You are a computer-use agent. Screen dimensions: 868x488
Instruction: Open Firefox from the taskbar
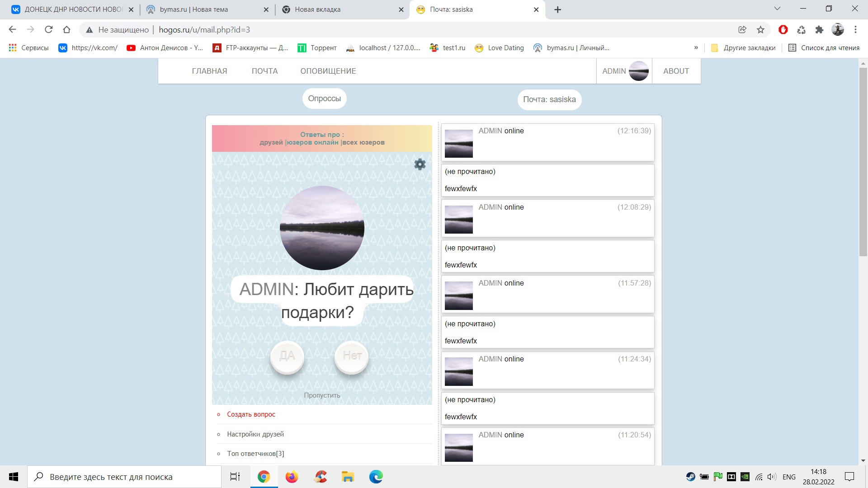coord(292,477)
